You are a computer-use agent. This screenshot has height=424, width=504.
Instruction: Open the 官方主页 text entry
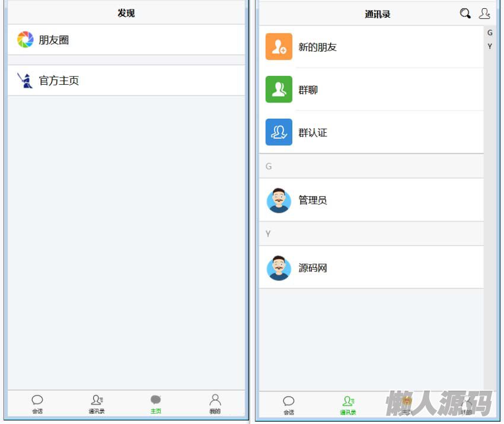point(59,81)
